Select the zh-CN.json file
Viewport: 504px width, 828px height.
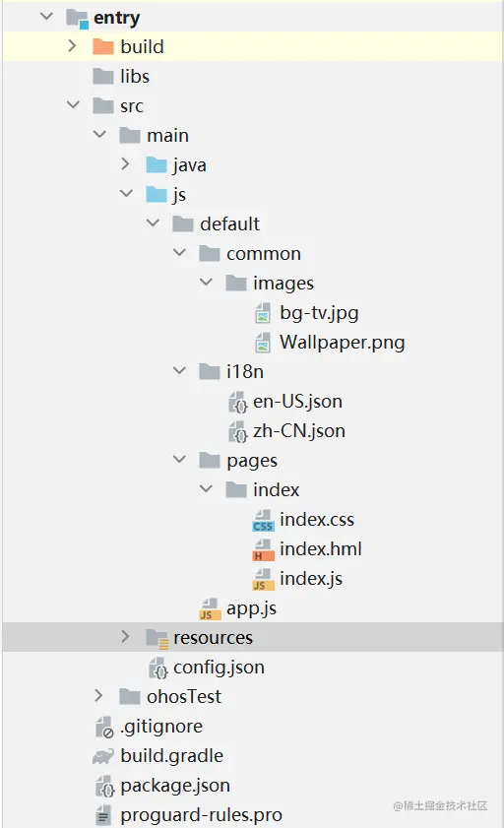coord(298,431)
